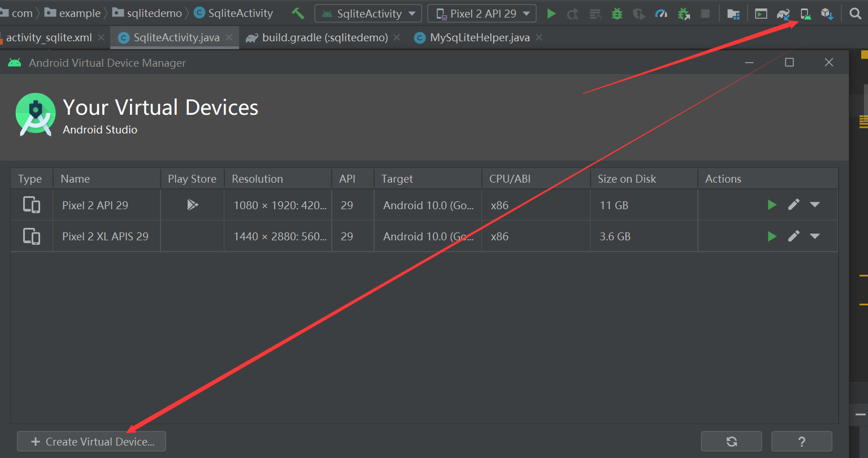Sort by the Play Store column header
This screenshot has height=458, width=868.
point(192,179)
